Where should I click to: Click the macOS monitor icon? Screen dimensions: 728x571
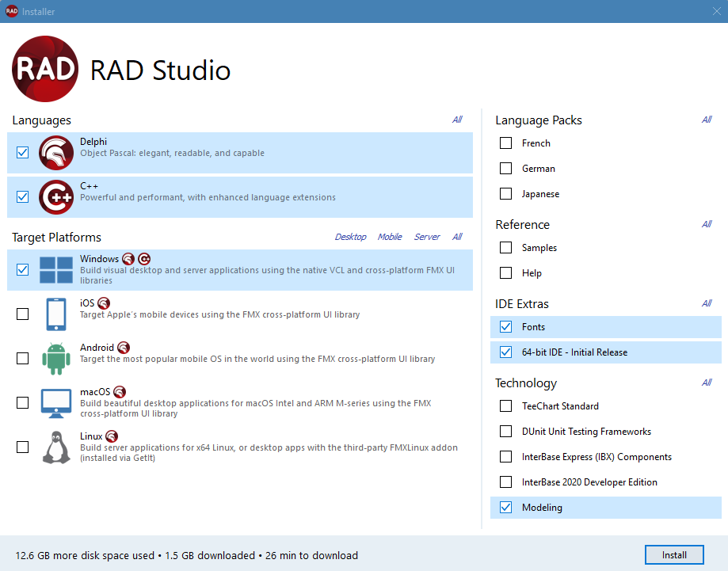(x=56, y=403)
